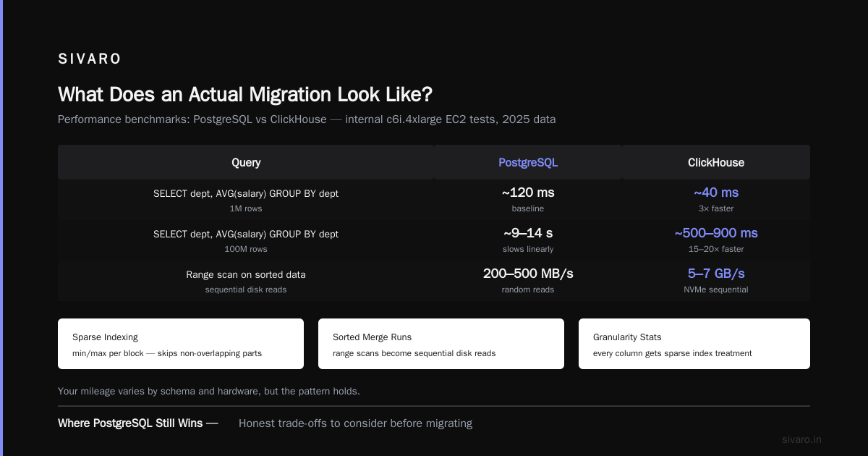This screenshot has width=868, height=456.
Task: Click the SIVARO logo text
Action: (90, 59)
